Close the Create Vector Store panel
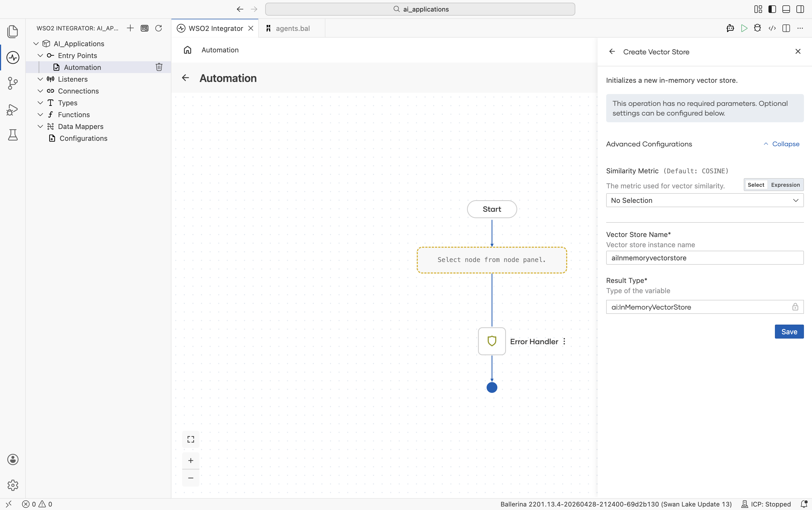 pyautogui.click(x=798, y=51)
